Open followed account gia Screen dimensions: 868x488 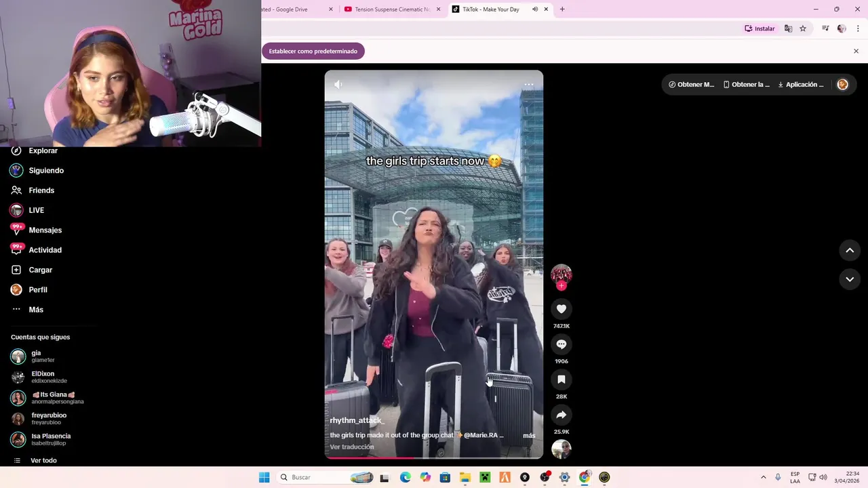[34, 357]
